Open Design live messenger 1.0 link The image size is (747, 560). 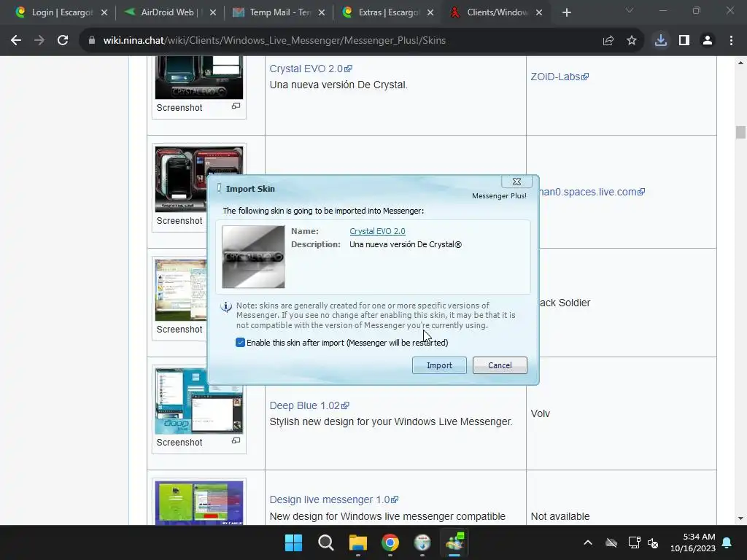(x=334, y=499)
